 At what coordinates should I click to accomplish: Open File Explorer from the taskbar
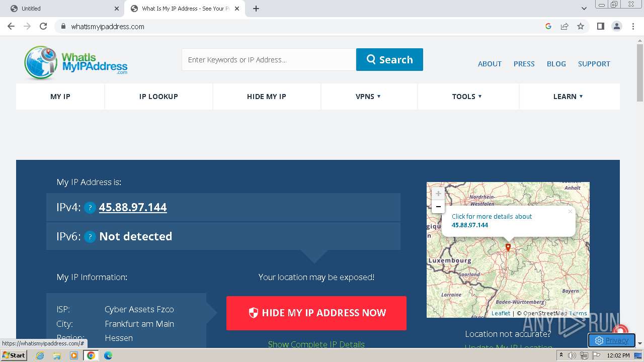57,355
